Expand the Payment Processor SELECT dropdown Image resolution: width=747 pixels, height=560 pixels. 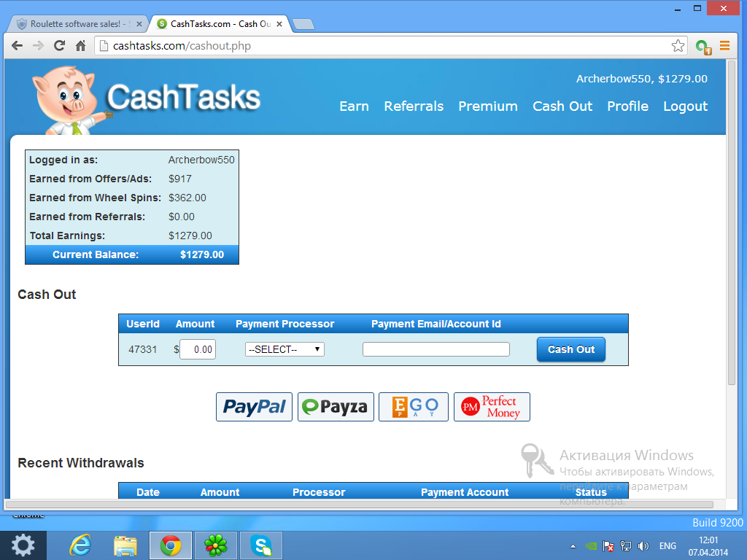click(x=285, y=349)
